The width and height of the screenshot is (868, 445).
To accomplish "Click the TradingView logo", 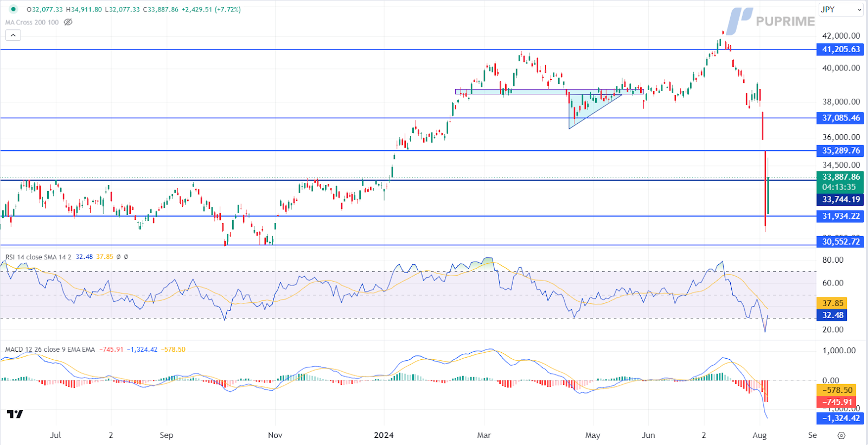I will click(x=15, y=414).
